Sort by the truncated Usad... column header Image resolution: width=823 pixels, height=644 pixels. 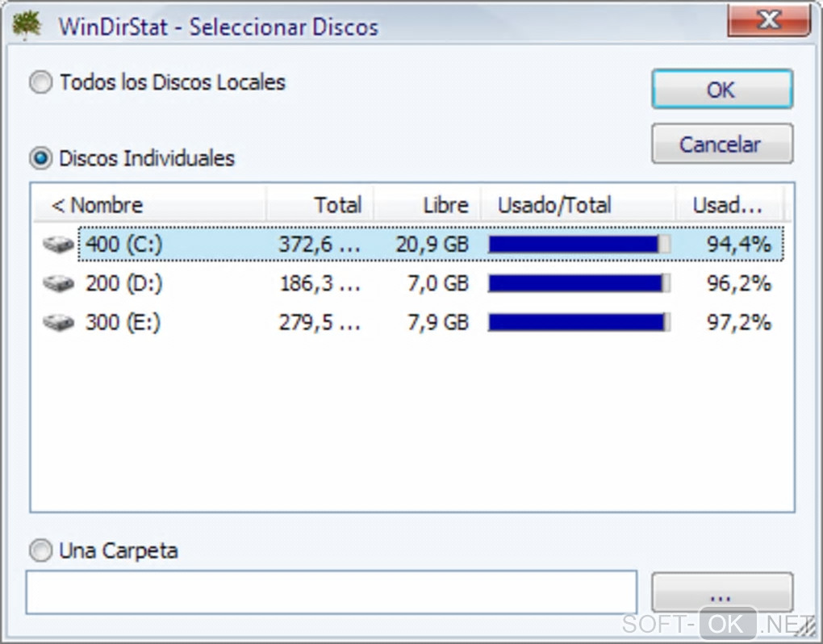[729, 205]
